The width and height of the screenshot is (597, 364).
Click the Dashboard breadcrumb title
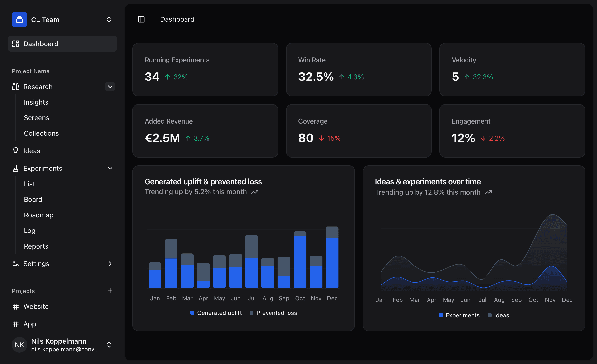click(177, 19)
